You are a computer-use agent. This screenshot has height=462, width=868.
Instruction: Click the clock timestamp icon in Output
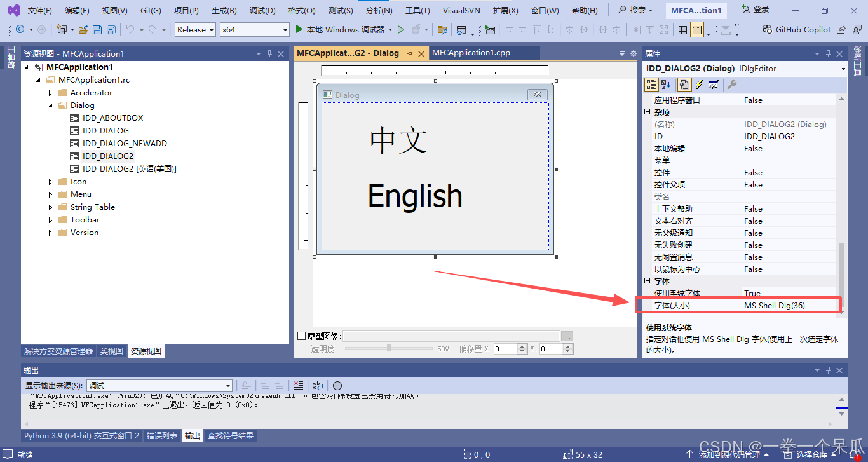click(337, 385)
